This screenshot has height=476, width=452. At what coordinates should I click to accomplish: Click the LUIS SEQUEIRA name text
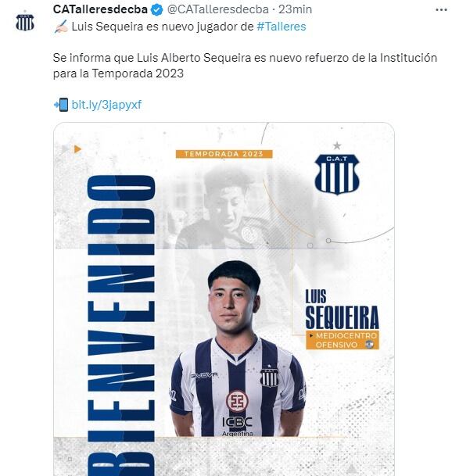point(342,310)
